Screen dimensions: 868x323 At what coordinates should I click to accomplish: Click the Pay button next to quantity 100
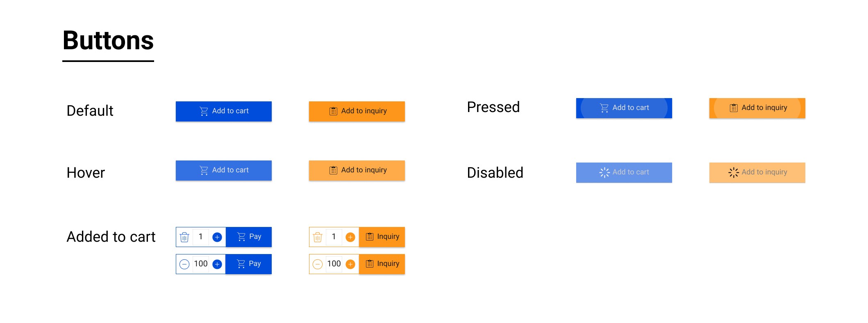click(249, 264)
